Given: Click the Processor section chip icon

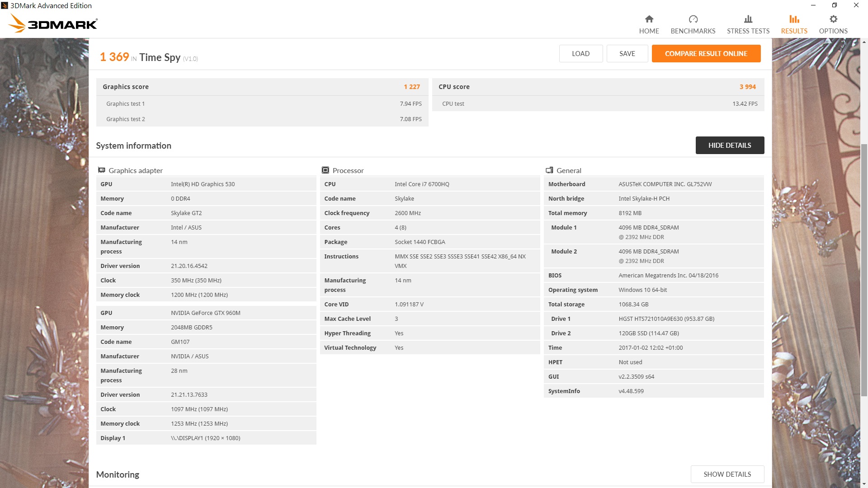Looking at the screenshot, I should click(325, 170).
